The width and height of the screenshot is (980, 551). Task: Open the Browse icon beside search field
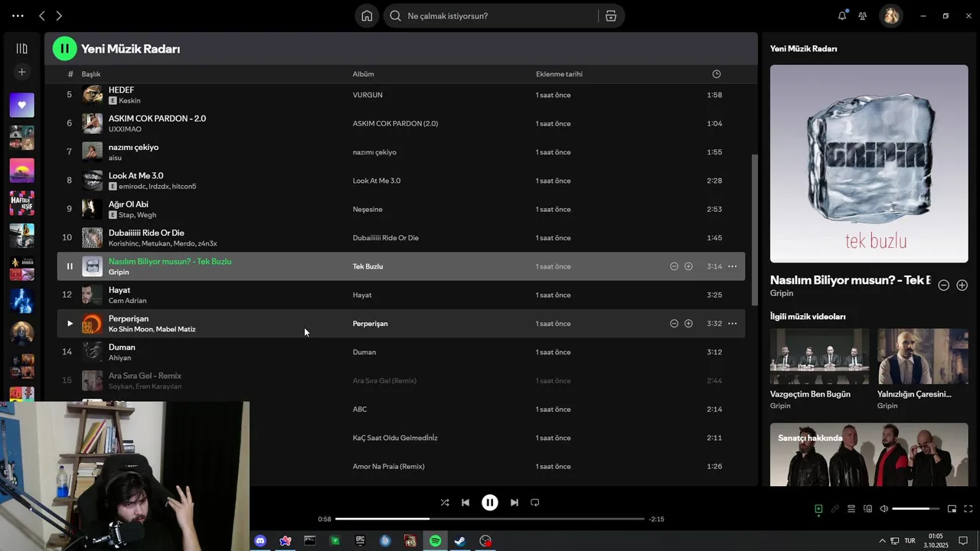point(610,16)
